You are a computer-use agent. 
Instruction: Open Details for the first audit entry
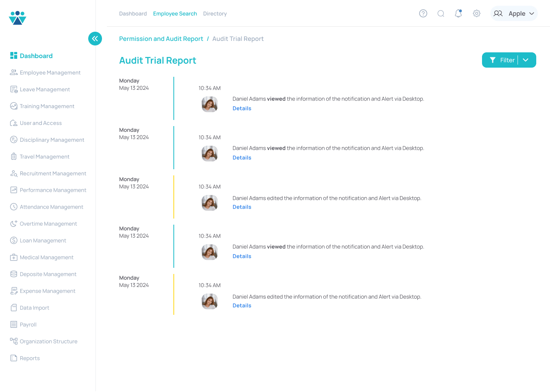click(242, 109)
